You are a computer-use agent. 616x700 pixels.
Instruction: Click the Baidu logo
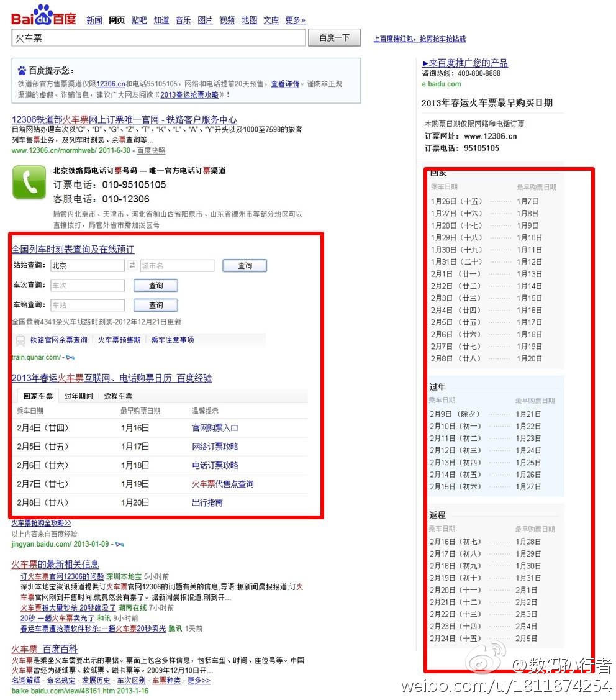[43, 15]
